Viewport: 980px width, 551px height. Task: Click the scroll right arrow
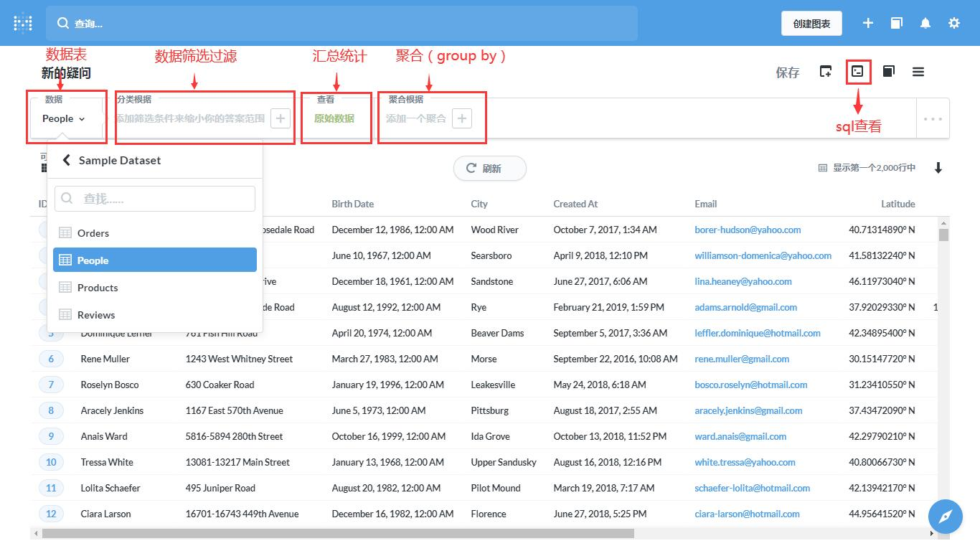[x=932, y=534]
